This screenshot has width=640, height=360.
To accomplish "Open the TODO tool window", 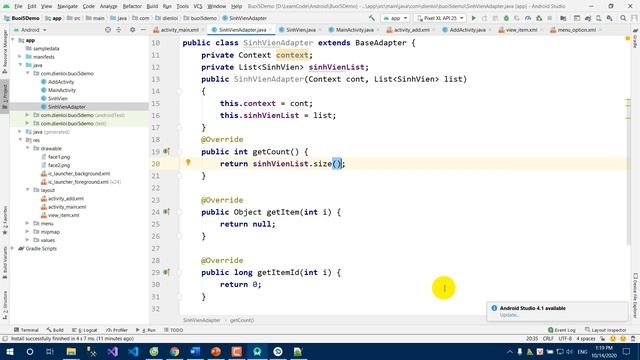I will coord(173,330).
